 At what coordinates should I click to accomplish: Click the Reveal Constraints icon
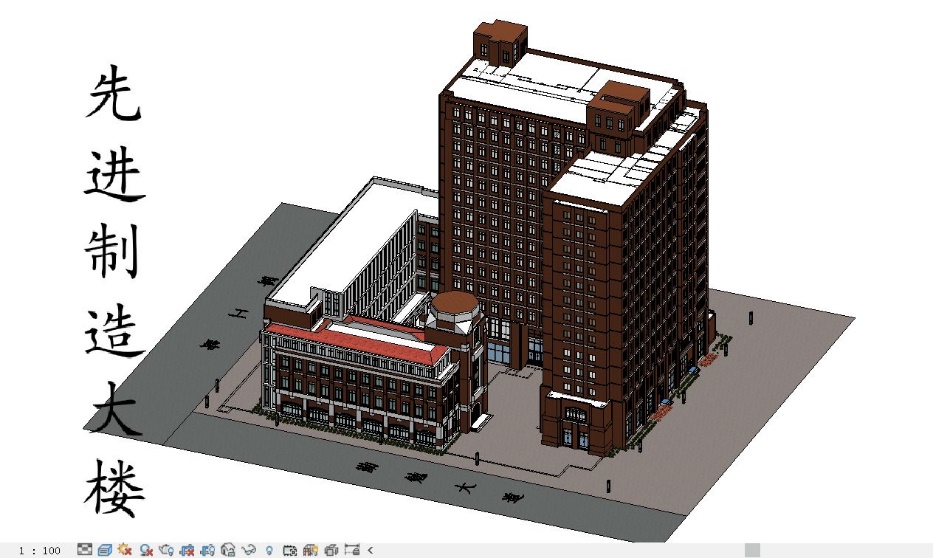[352, 550]
